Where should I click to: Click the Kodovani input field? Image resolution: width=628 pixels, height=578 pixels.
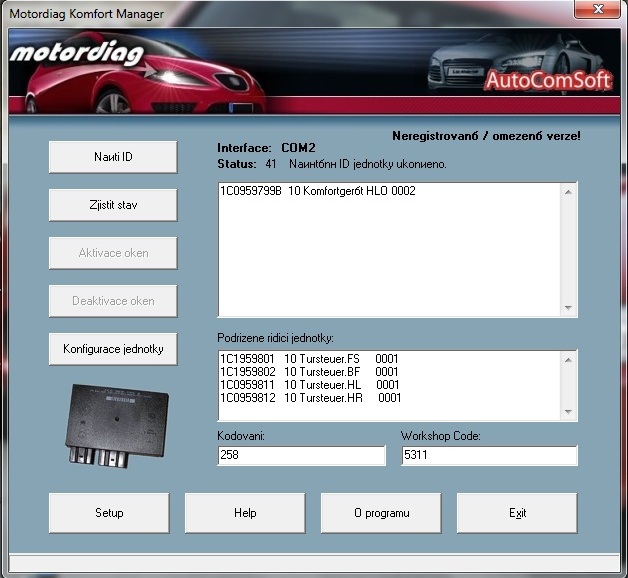click(x=301, y=456)
